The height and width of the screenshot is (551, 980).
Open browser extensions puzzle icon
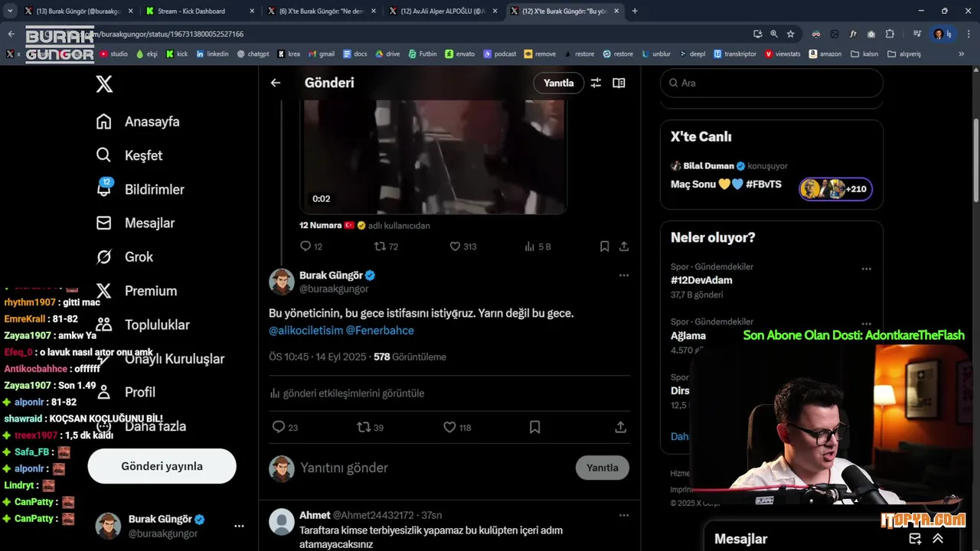pos(890,34)
